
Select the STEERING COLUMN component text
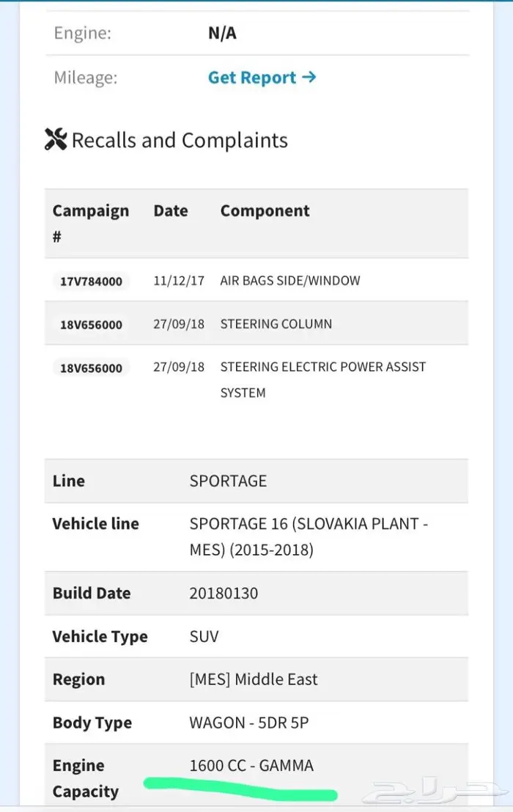(x=276, y=324)
